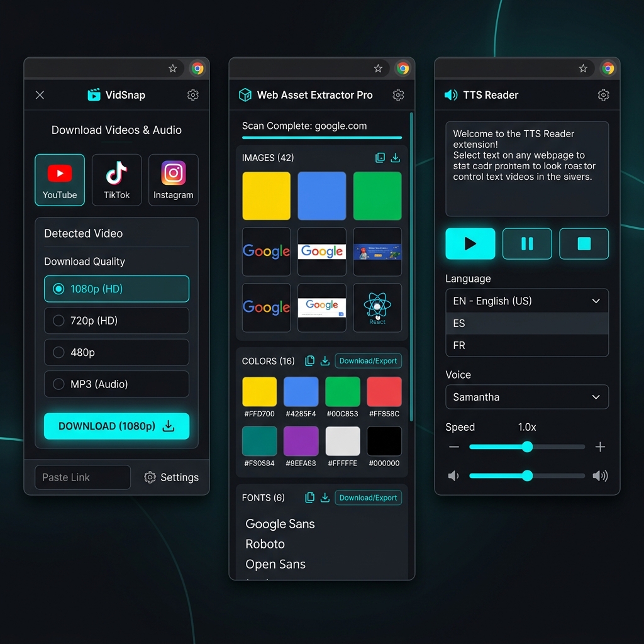
Task: Copy fonts icon in FONTS section
Action: [309, 497]
